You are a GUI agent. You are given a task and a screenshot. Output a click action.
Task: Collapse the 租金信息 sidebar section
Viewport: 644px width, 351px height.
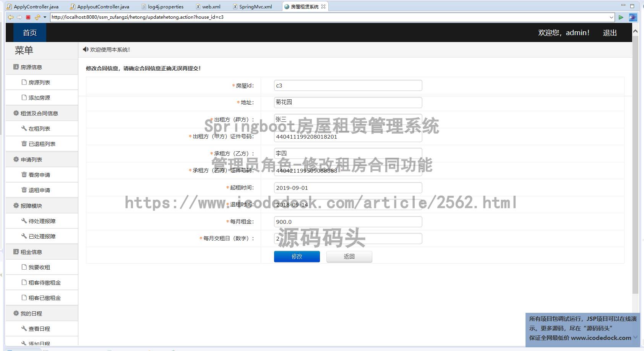(31, 251)
